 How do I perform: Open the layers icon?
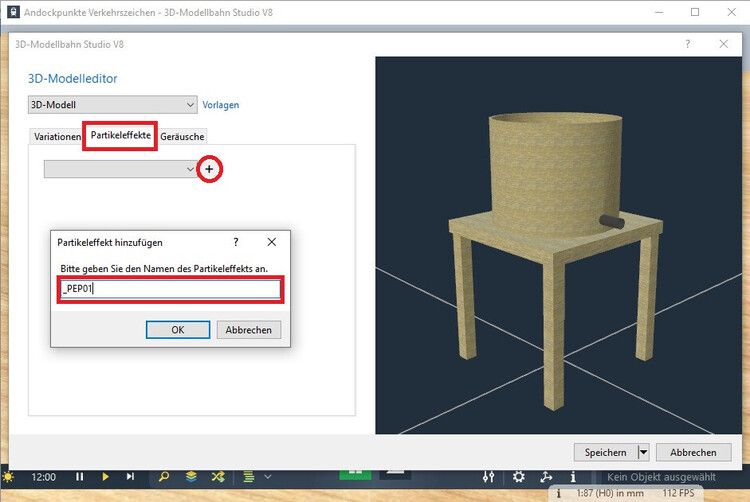tap(191, 477)
